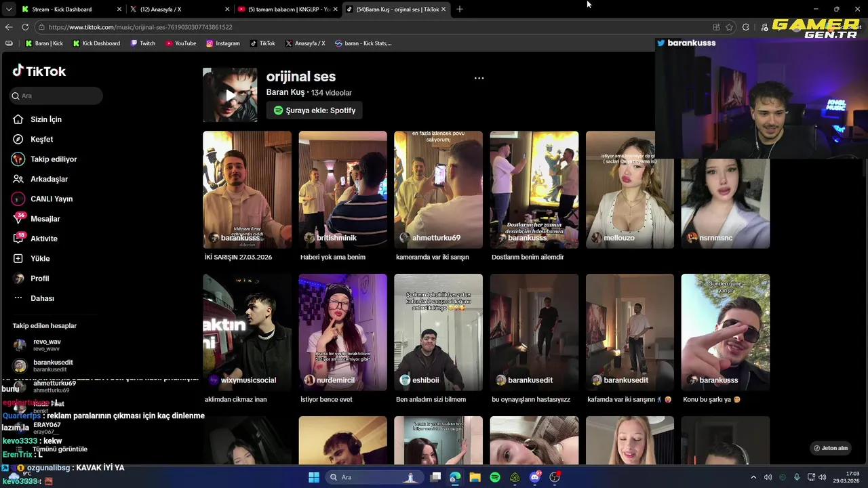The width and height of the screenshot is (868, 488).
Task: Click Jeton alın button
Action: pos(831,448)
